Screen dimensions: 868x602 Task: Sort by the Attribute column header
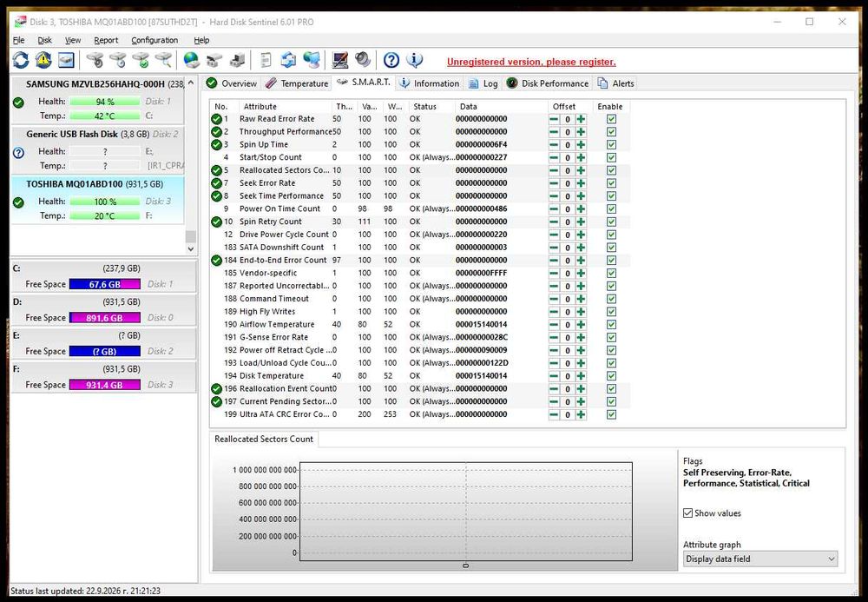[285, 106]
